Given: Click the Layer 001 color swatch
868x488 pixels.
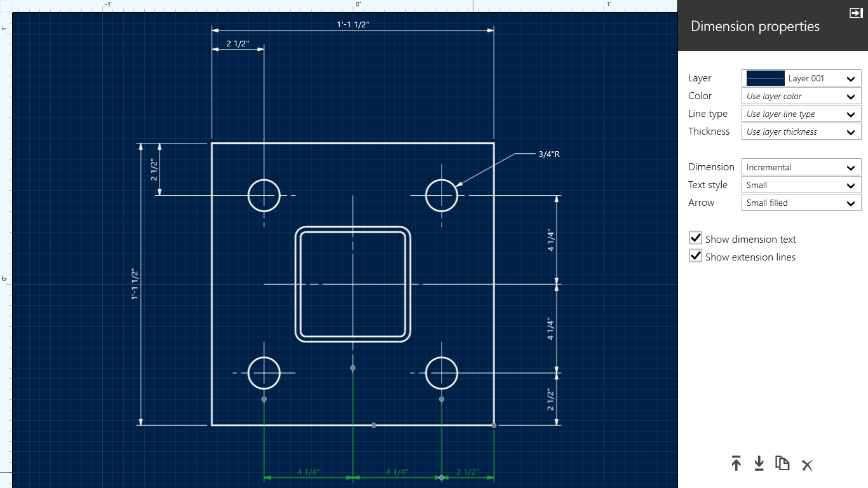Looking at the screenshot, I should point(764,78).
